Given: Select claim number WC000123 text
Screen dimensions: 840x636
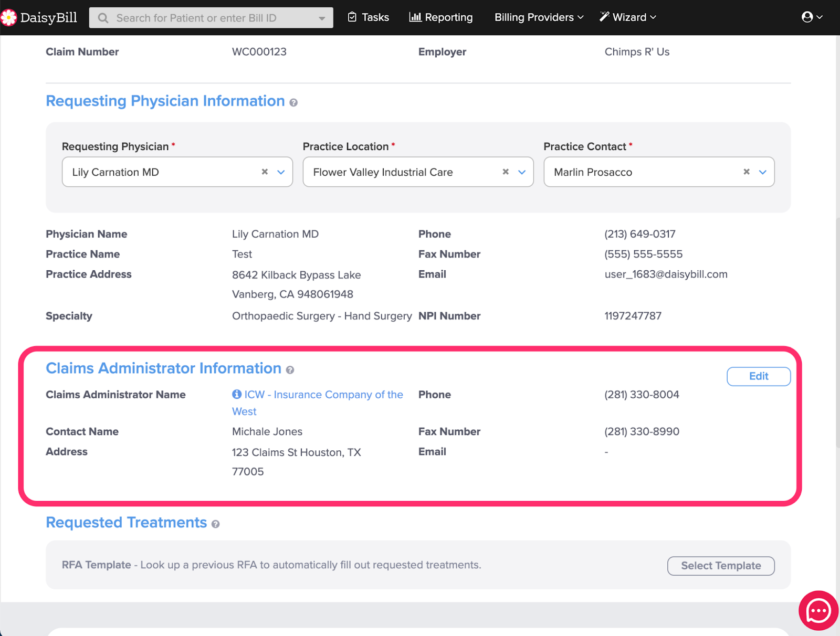Looking at the screenshot, I should (x=259, y=52).
